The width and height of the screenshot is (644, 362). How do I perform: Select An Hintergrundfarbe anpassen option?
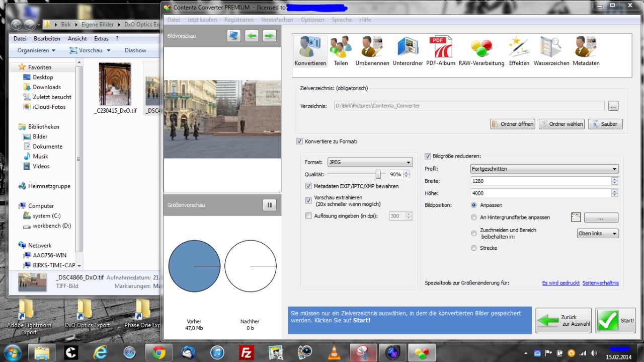474,218
